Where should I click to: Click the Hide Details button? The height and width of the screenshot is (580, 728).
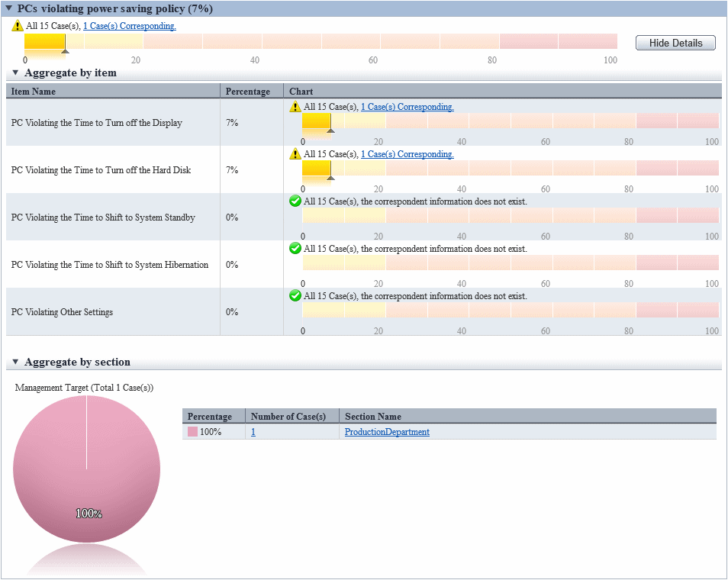pyautogui.click(x=675, y=43)
